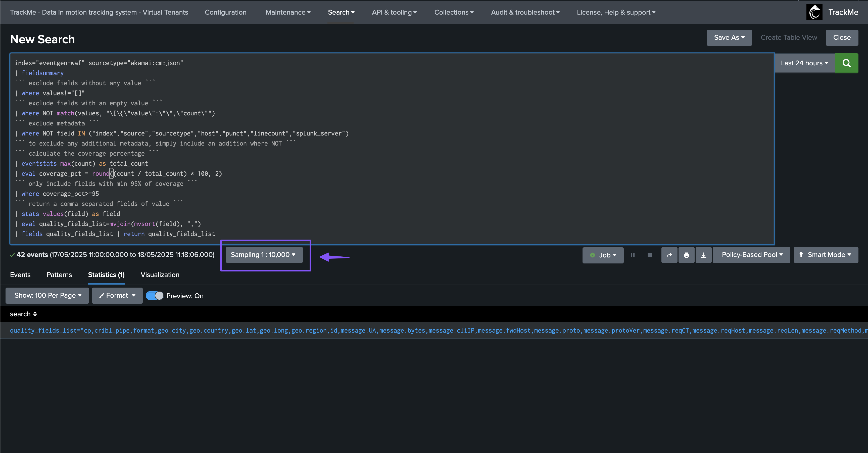Screen dimensions: 868x453
Task: Open the Sampling 1 : 10,000 dropdown
Action: pyautogui.click(x=264, y=255)
